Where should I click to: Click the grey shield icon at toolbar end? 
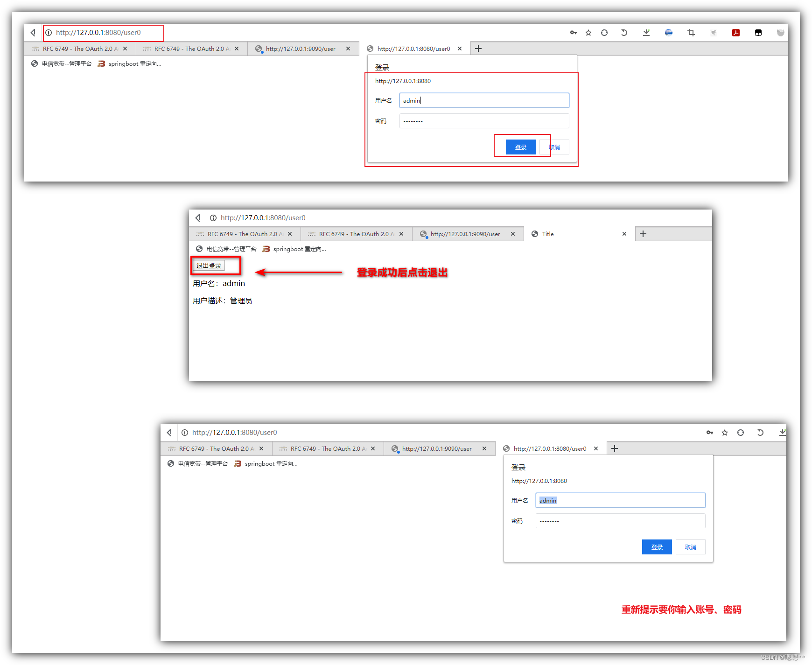(780, 33)
